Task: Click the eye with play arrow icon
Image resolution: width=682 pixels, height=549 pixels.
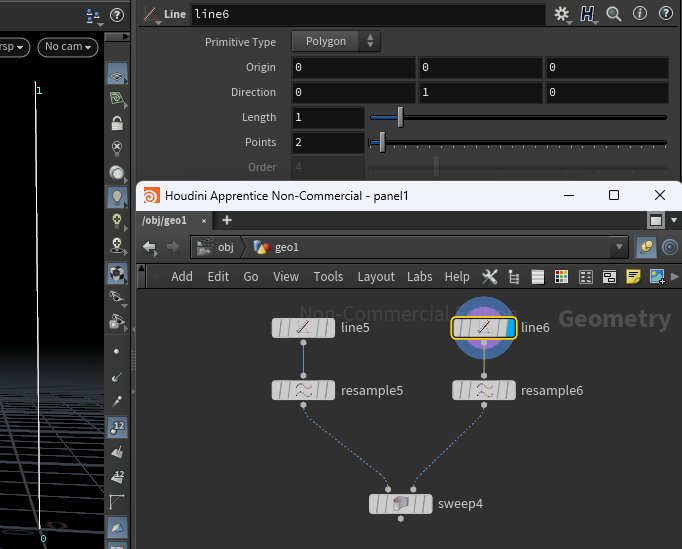Action: coord(117,322)
